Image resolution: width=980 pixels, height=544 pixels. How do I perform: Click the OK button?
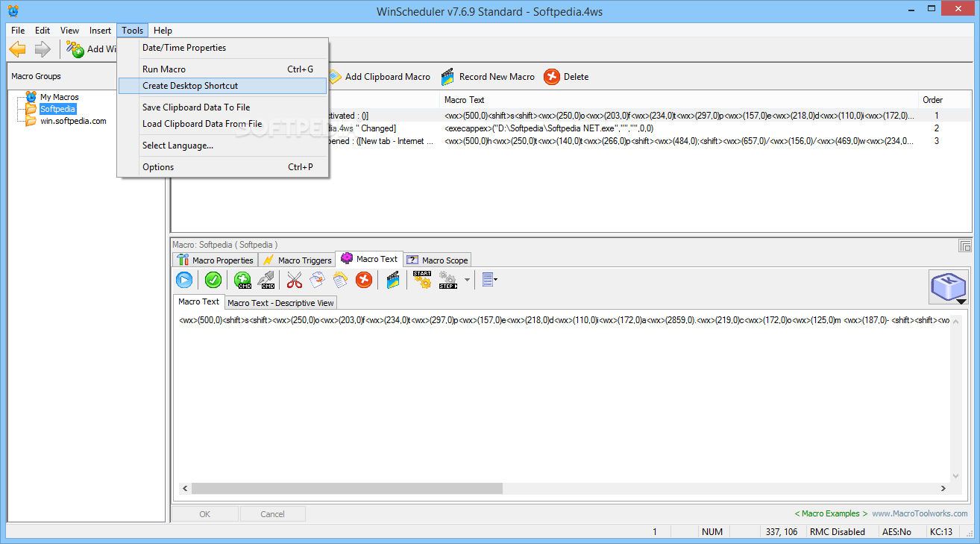click(204, 513)
